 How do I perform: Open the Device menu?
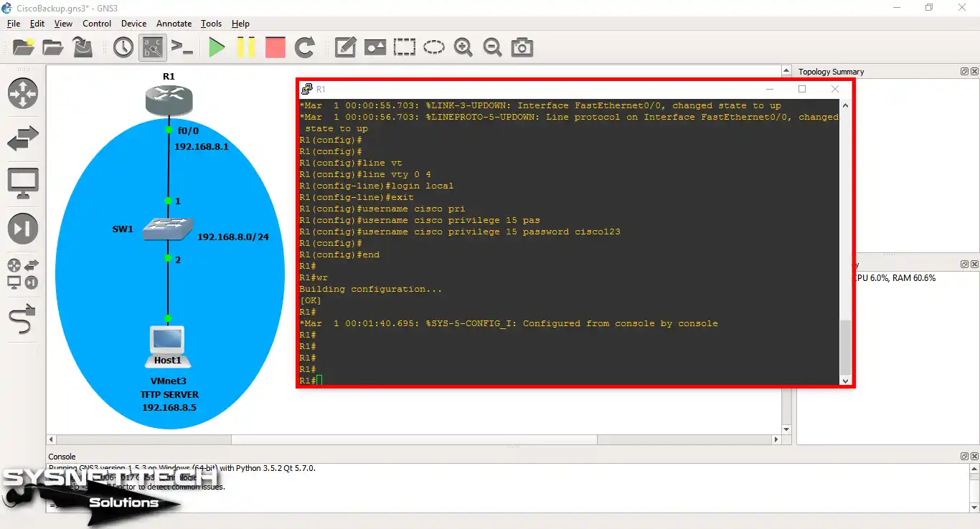[x=133, y=24]
